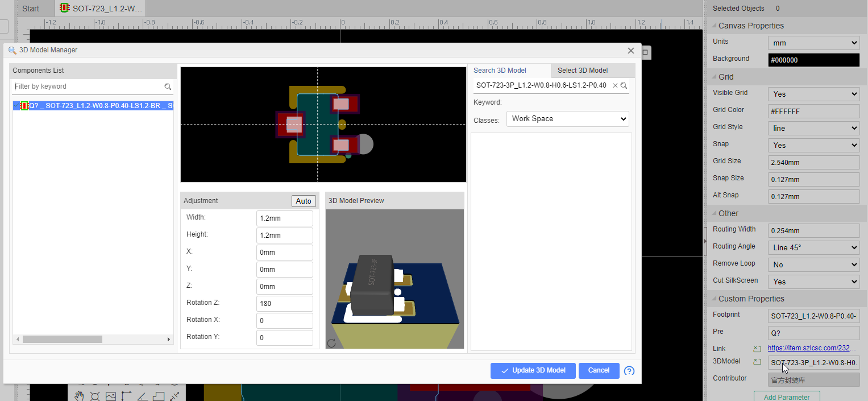Click the maximize box icon behind the dialog
The height and width of the screenshot is (401, 868).
(645, 52)
